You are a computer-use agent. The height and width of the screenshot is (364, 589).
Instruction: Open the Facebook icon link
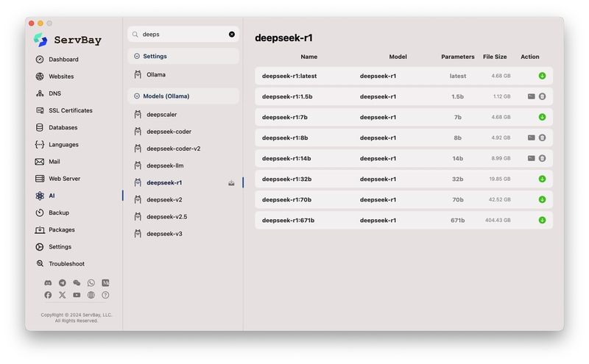48,295
